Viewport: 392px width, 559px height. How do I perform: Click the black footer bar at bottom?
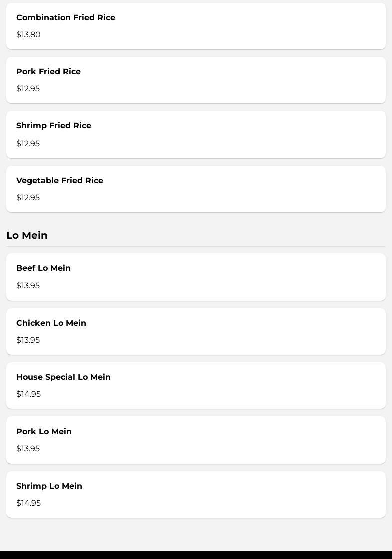pos(195,555)
